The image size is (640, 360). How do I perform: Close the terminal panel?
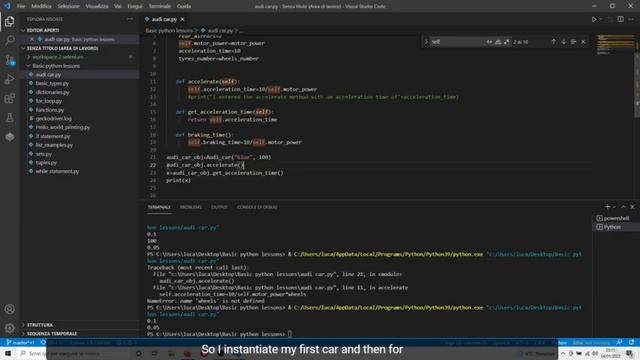632,207
